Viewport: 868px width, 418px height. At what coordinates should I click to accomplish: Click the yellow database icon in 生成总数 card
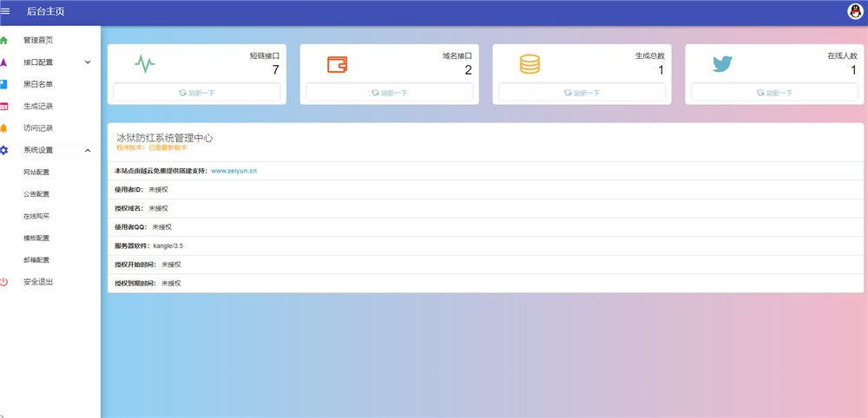coord(529,64)
